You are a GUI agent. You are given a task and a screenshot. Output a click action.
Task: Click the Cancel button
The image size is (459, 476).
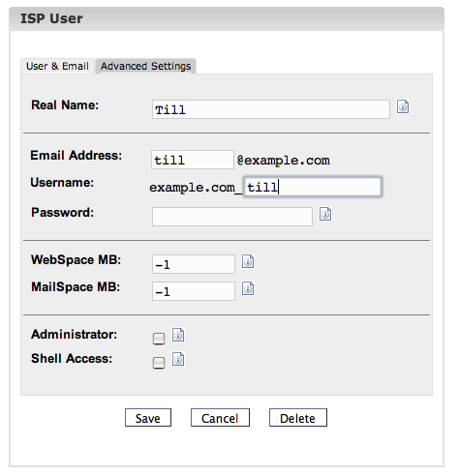(220, 418)
